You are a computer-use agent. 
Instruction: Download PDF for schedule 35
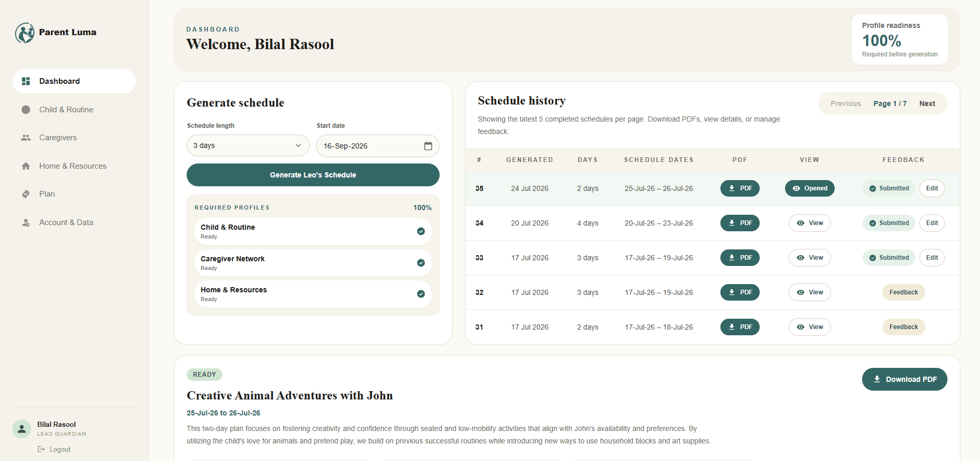click(740, 188)
